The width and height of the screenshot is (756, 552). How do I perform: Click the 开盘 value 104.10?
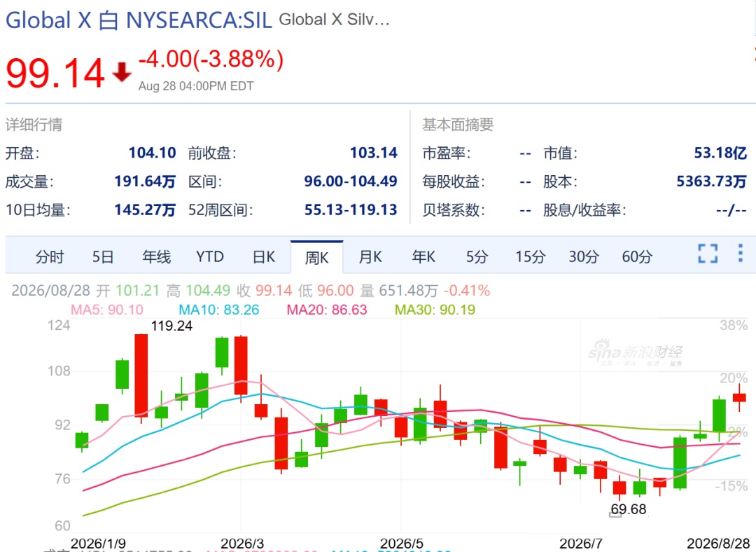[x=153, y=153]
